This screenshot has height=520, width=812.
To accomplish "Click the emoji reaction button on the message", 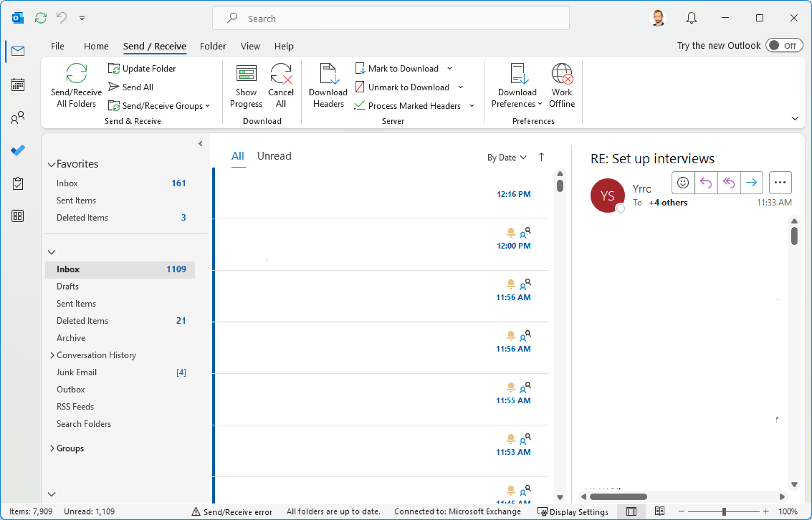I will (x=683, y=183).
